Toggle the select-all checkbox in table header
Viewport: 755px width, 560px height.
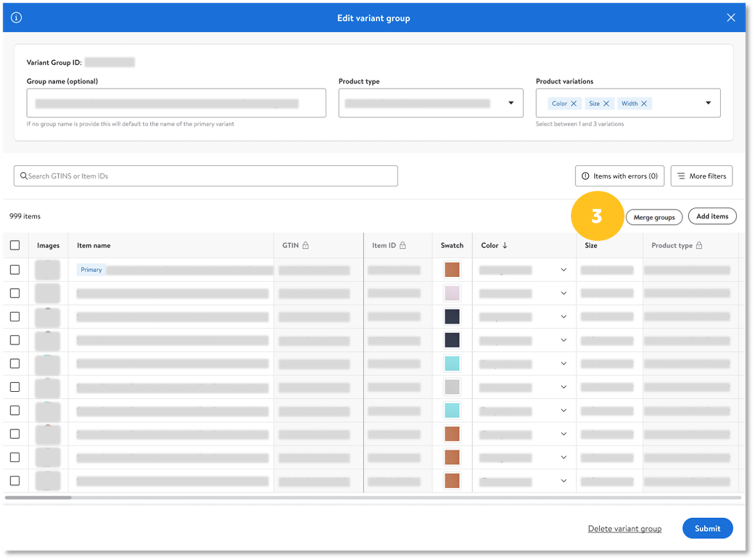tap(15, 245)
